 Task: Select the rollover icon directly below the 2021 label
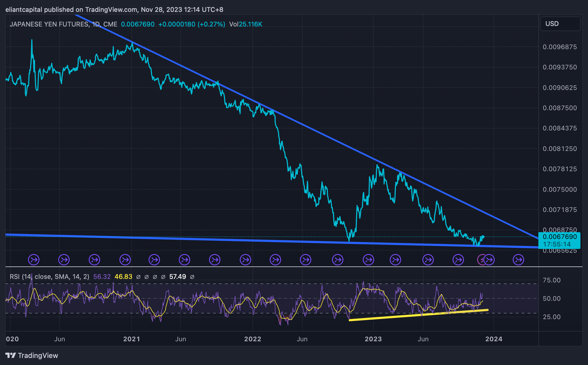coord(126,260)
